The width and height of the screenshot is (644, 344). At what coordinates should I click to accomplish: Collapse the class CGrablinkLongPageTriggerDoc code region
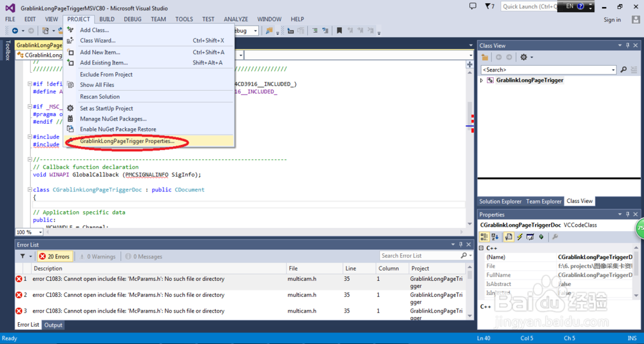(x=30, y=190)
